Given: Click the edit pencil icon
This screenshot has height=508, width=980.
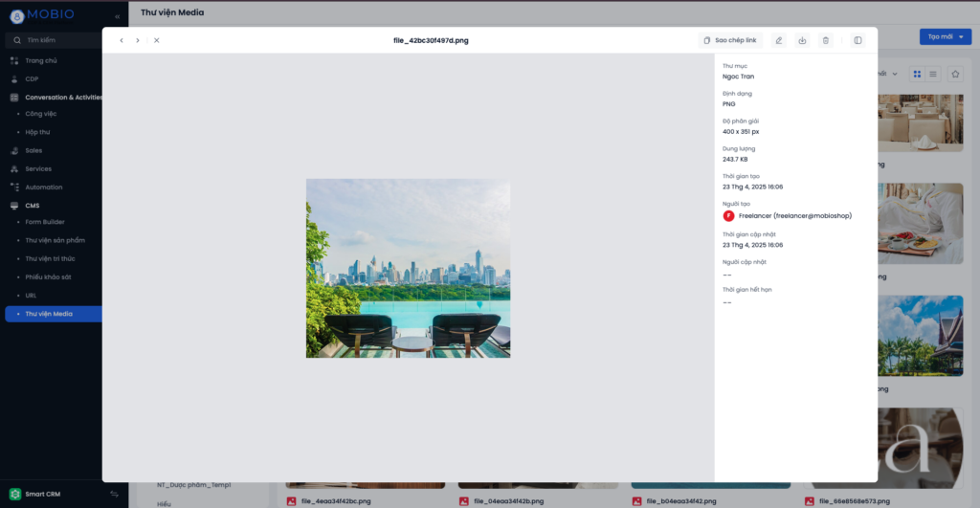Looking at the screenshot, I should tap(779, 40).
